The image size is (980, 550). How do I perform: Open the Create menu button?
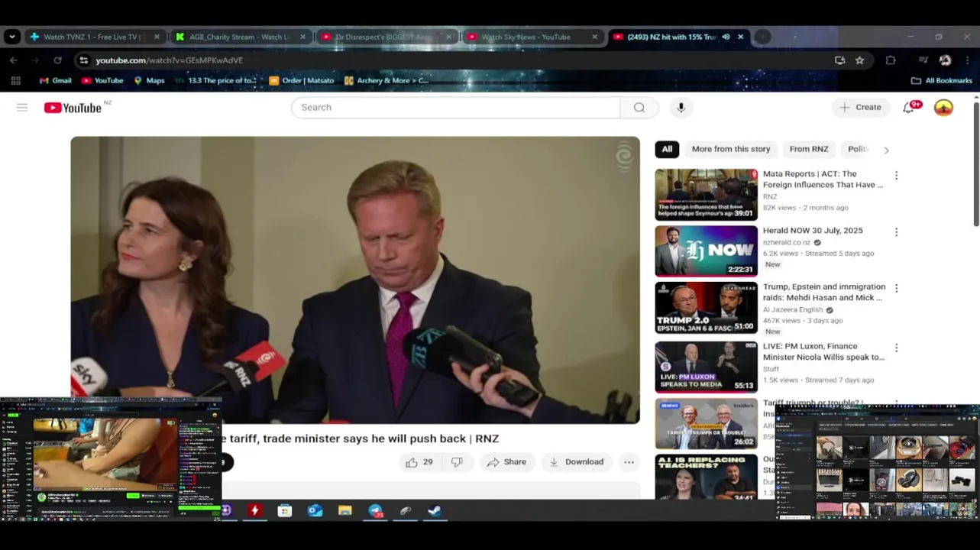pos(861,108)
